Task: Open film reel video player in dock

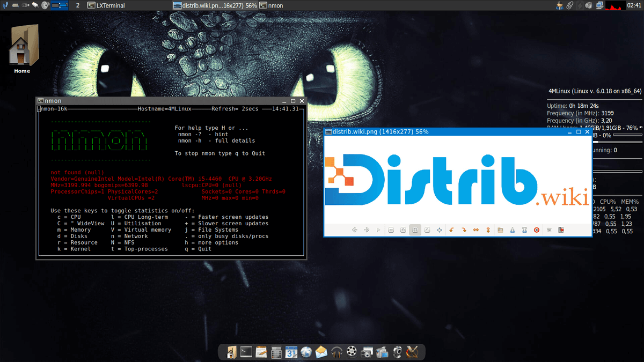Action: tap(352, 352)
